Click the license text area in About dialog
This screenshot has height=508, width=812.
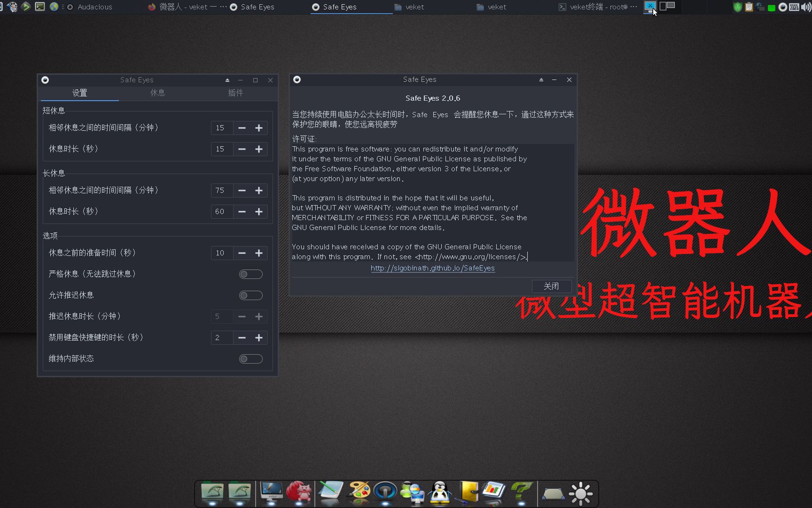click(433, 203)
